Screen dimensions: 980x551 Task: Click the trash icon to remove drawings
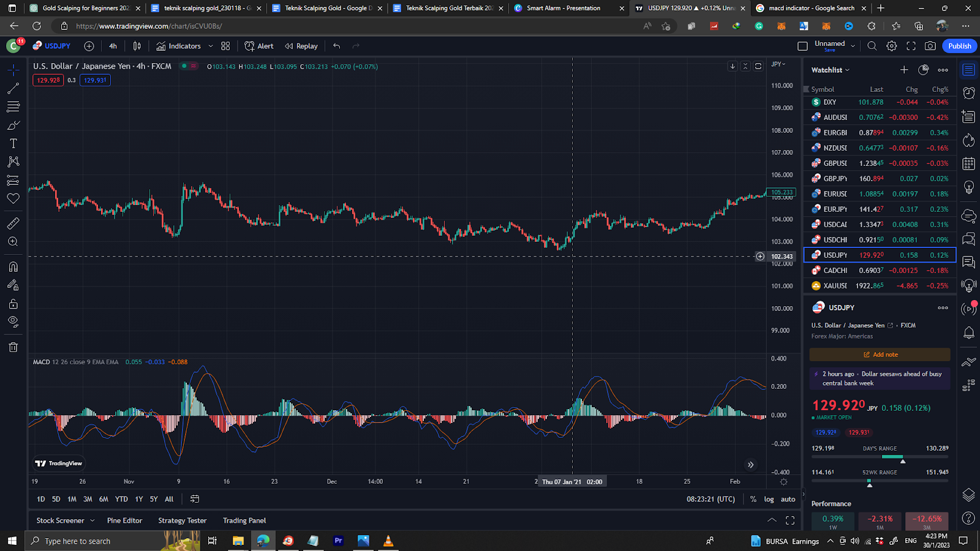click(13, 347)
